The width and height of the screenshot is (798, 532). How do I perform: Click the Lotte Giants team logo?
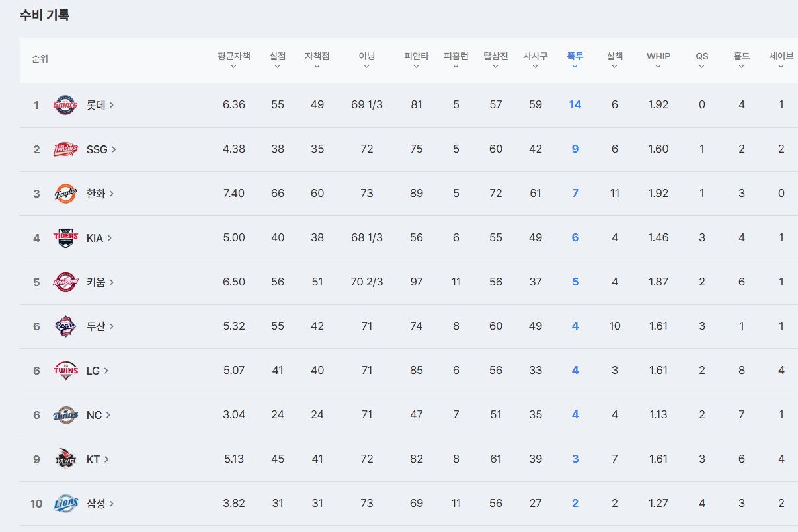(65, 105)
